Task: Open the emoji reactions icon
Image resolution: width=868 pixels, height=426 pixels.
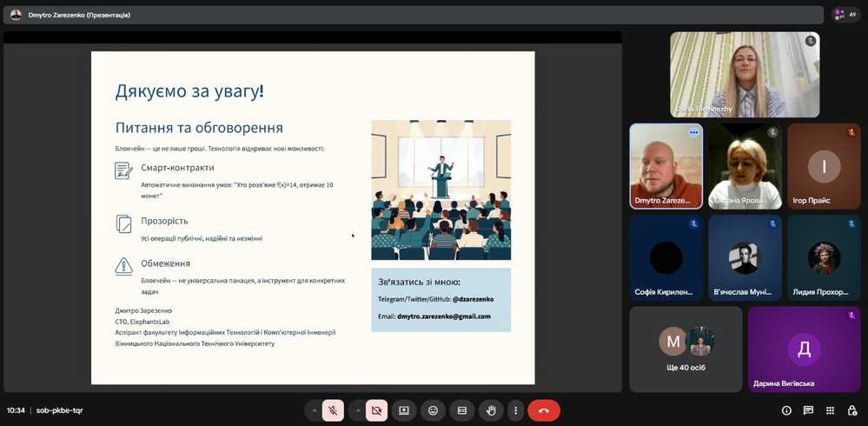Action: [x=433, y=410]
